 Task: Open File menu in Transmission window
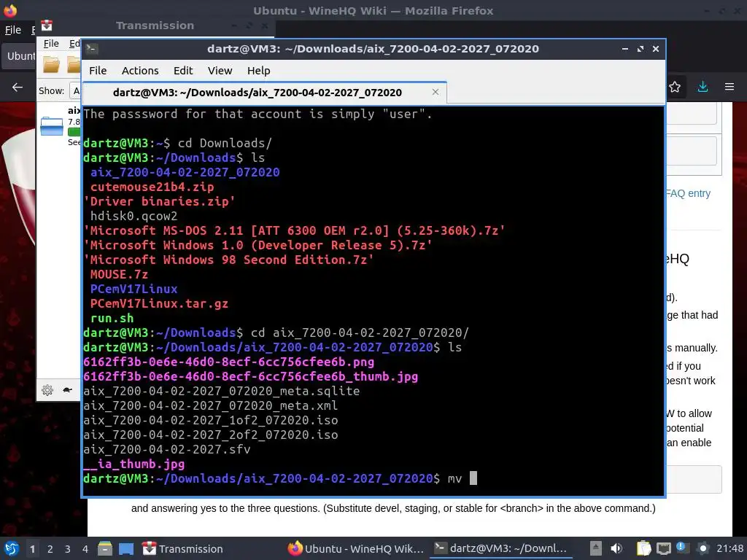(51, 44)
